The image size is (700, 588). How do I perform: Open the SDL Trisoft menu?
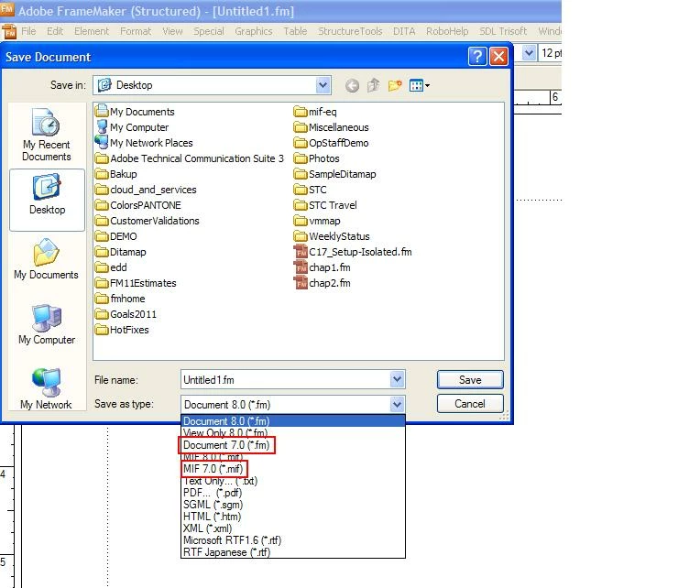[503, 31]
